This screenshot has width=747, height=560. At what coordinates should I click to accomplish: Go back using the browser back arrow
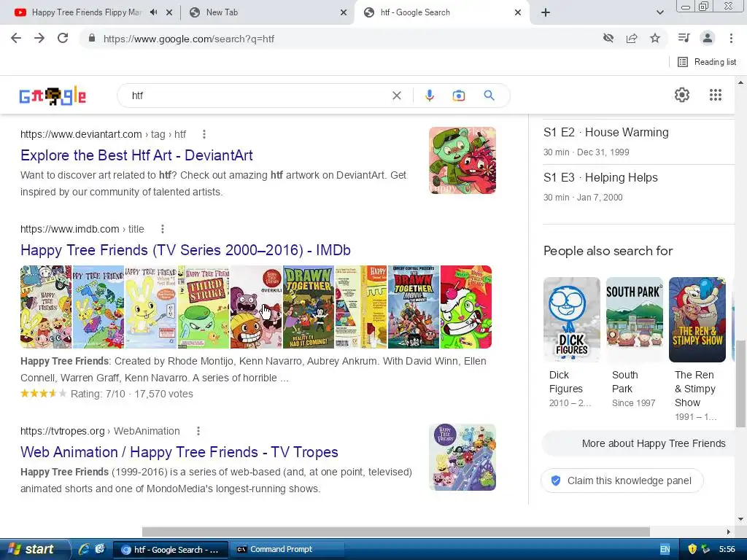click(x=16, y=38)
